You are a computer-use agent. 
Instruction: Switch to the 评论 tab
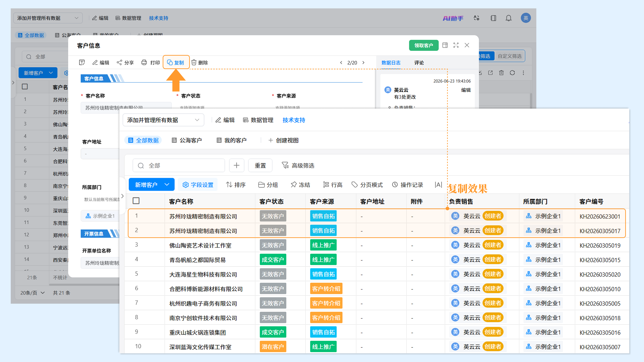(x=419, y=63)
